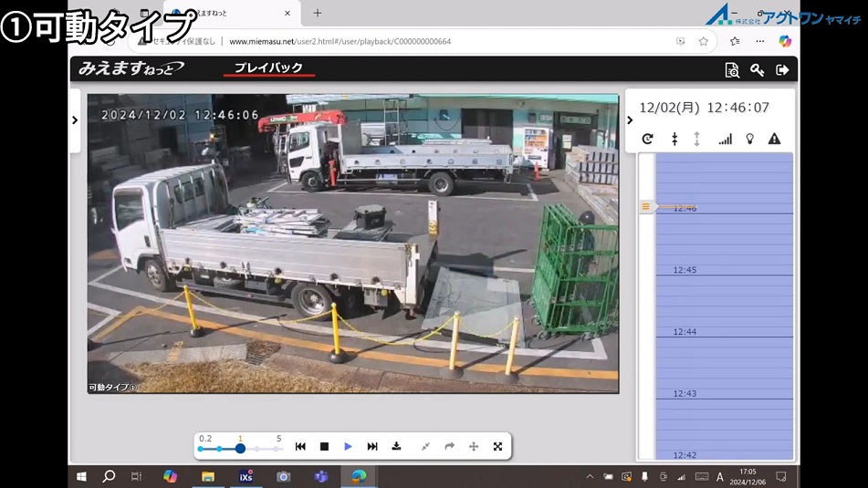
Task: Click the greyed share arrow icon
Action: 449,446
